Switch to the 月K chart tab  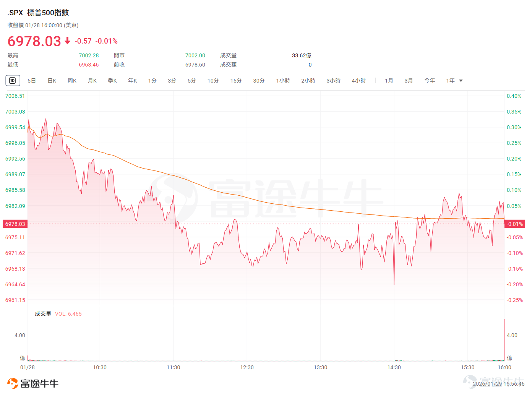pyautogui.click(x=92, y=81)
